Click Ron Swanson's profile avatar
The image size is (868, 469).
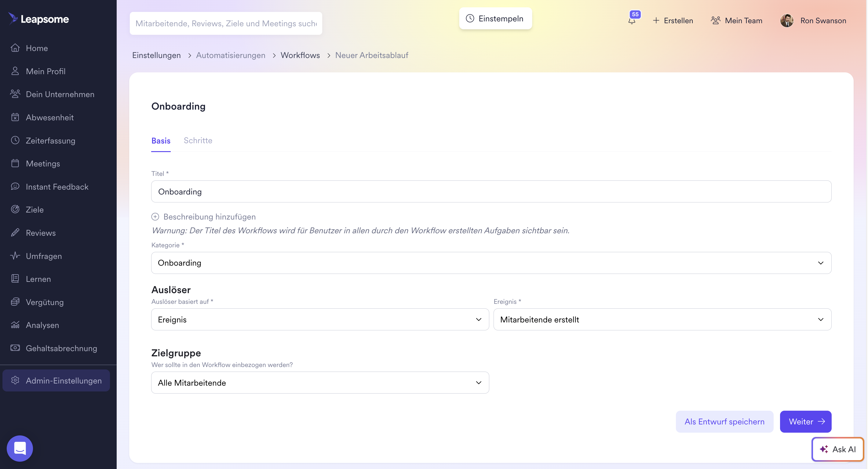[x=787, y=20]
